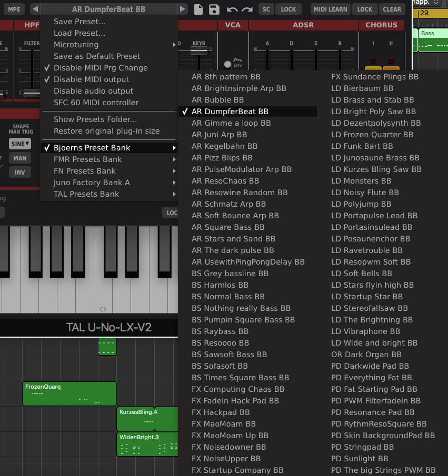Expand FN Presets Bank submenu
Image resolution: width=448 pixels, height=476 pixels.
[108, 171]
